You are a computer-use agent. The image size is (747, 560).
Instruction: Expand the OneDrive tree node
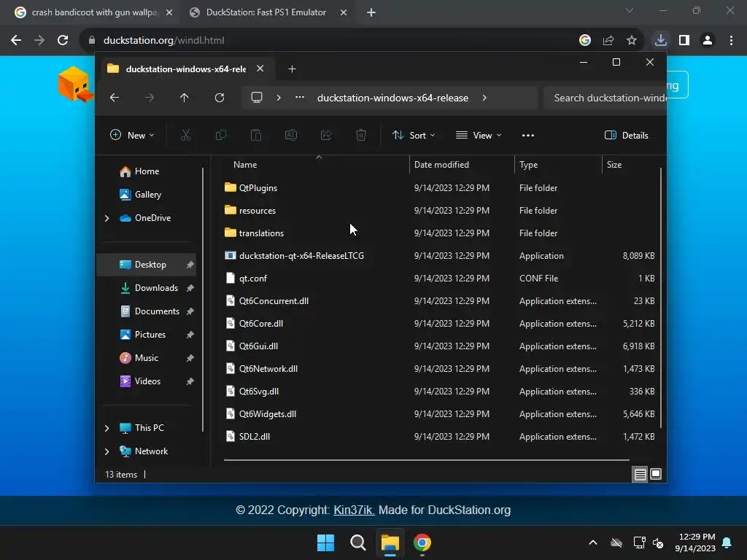tap(107, 218)
